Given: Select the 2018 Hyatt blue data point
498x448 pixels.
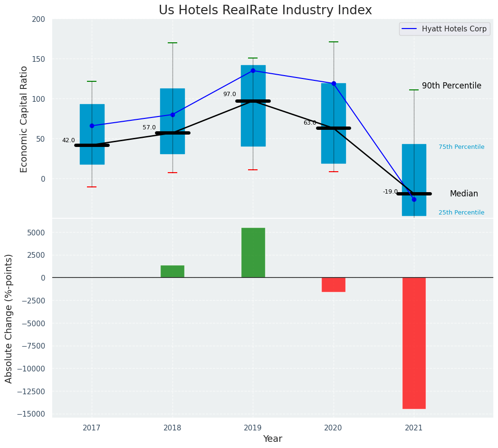Looking at the screenshot, I should tap(172, 115).
